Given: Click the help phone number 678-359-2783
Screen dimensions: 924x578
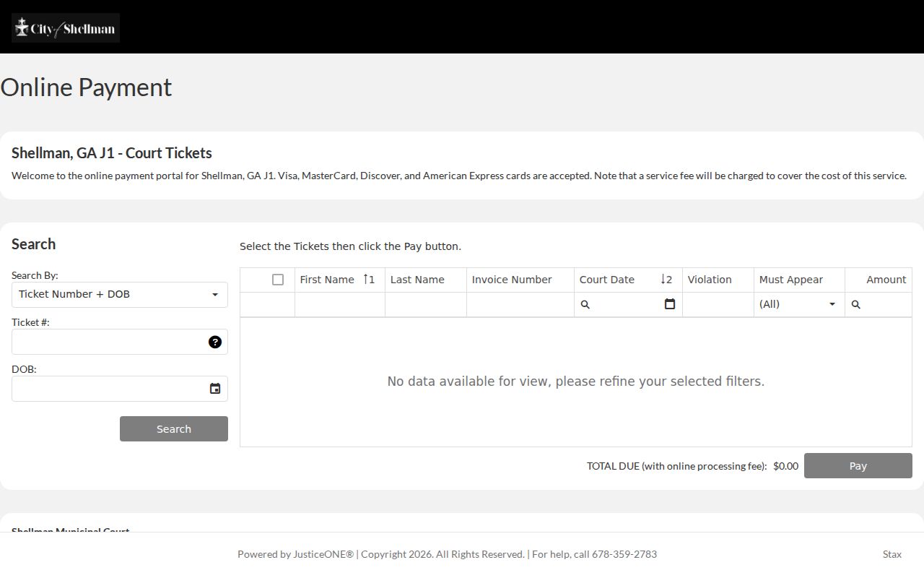Looking at the screenshot, I should click(624, 554).
